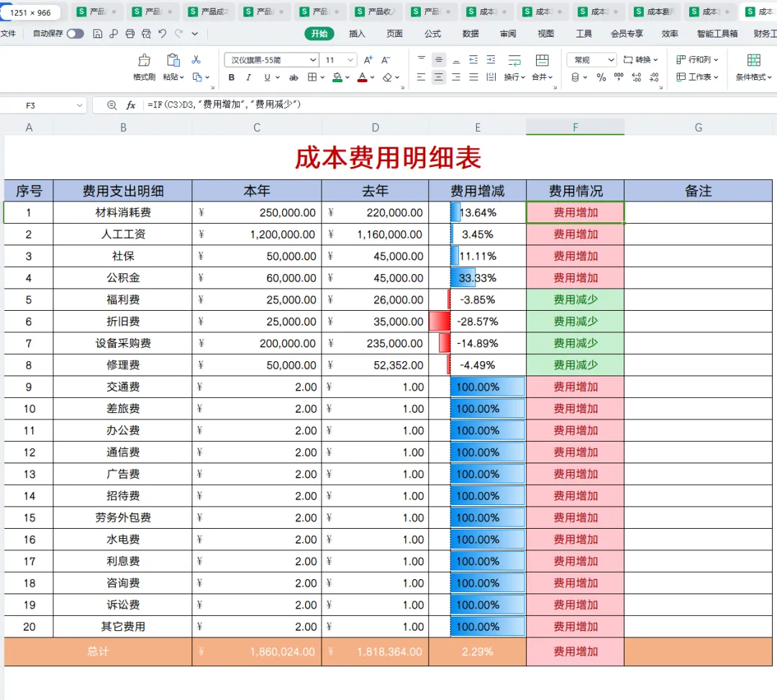777x700 pixels.
Task: Select the Format Painter (格式刷) tool
Action: click(x=144, y=67)
